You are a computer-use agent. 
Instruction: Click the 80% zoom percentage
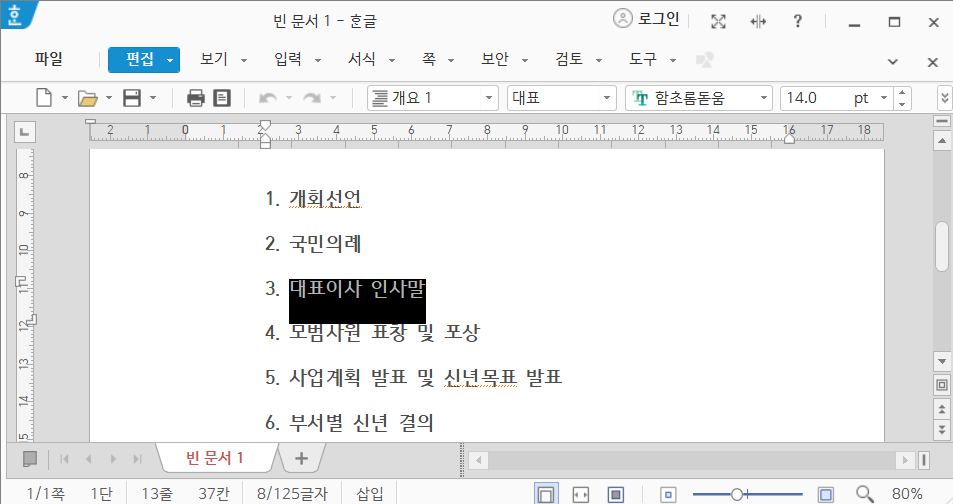(x=907, y=494)
